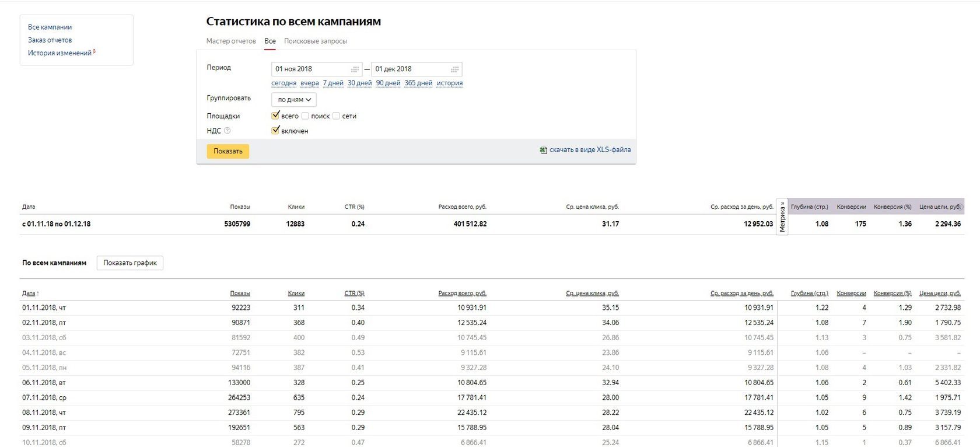Screen dimensions: 980x447
Task: Open the 'по дням' grouping dropdown
Action: pyautogui.click(x=294, y=100)
